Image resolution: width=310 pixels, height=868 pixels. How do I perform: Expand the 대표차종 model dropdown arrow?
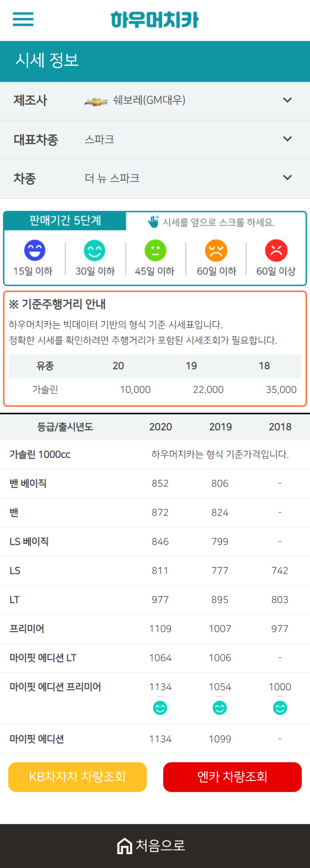click(x=287, y=139)
